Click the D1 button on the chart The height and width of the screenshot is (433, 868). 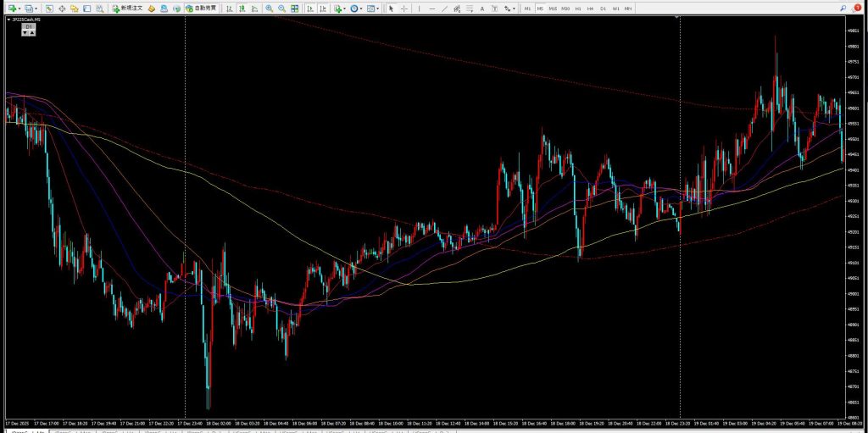28,27
